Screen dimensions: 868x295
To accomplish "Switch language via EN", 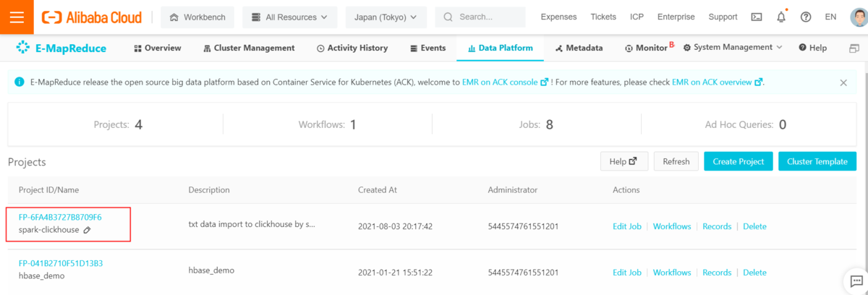I will (x=830, y=17).
